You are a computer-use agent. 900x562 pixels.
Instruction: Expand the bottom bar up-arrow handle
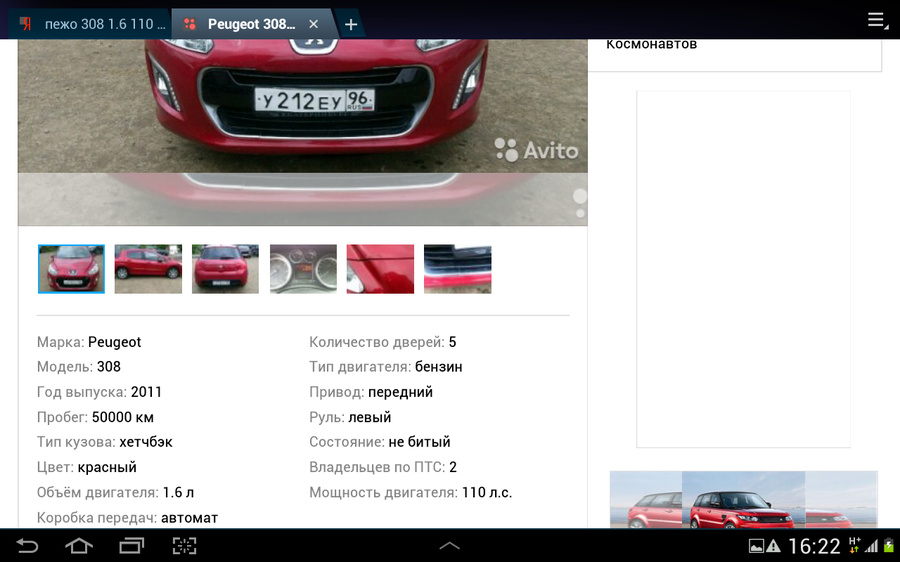click(x=449, y=545)
